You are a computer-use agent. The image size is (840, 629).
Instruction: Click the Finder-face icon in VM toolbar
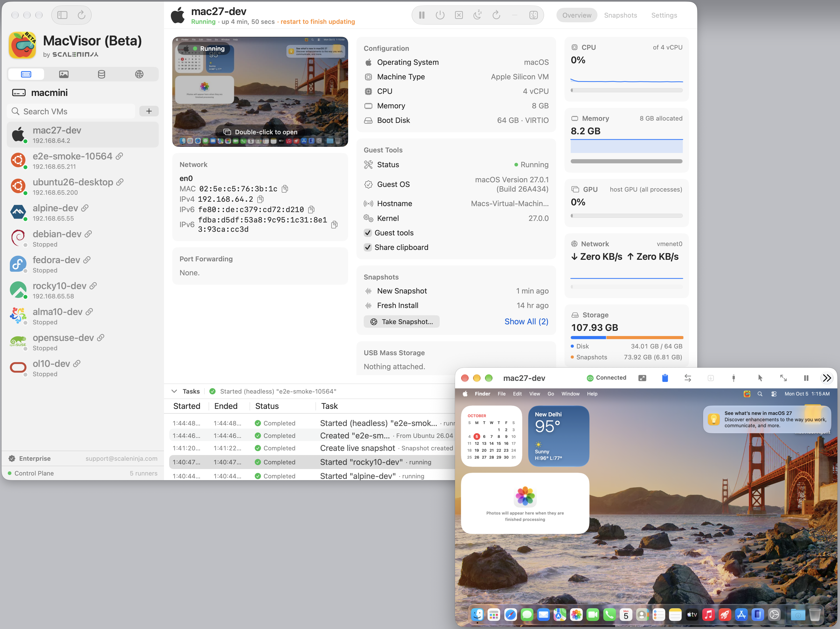(x=534, y=15)
